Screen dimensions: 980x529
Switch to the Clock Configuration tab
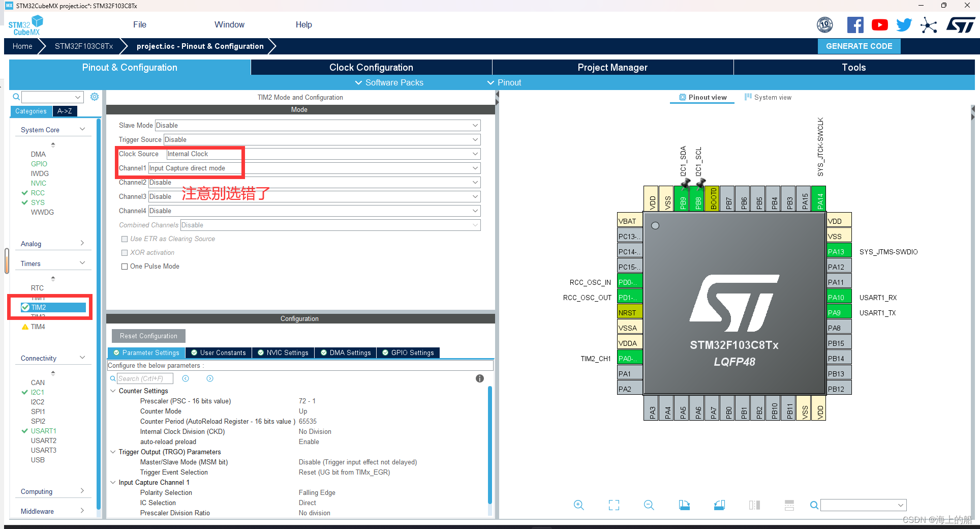(x=371, y=67)
